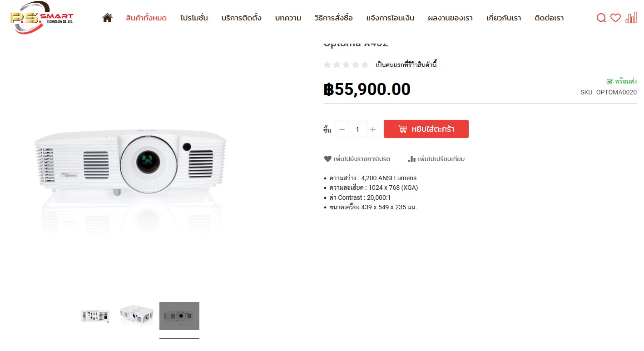Go to the บริการติดตั้ง page

(x=241, y=18)
